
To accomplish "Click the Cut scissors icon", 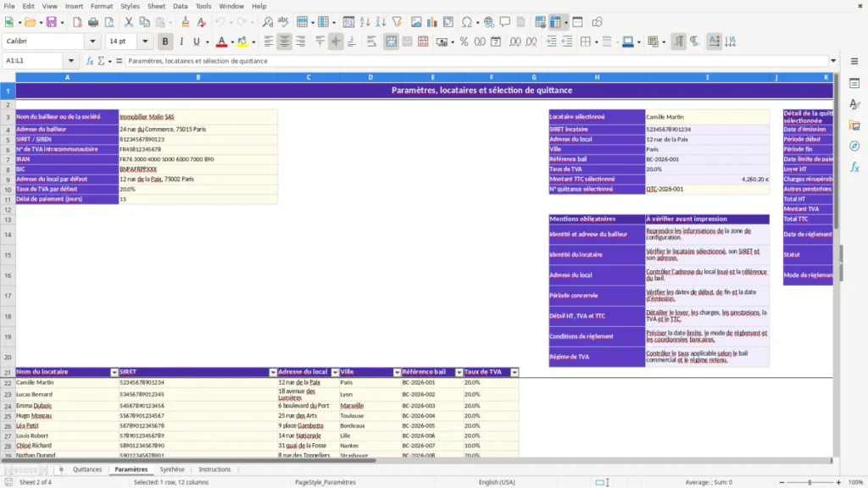I will pos(129,22).
